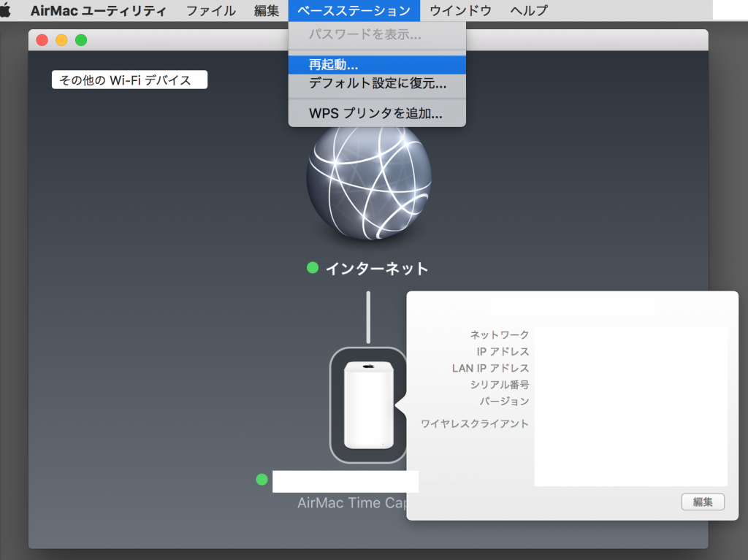Open the 編集 menu in the menu bar
The width and height of the screenshot is (748, 560).
click(x=267, y=10)
